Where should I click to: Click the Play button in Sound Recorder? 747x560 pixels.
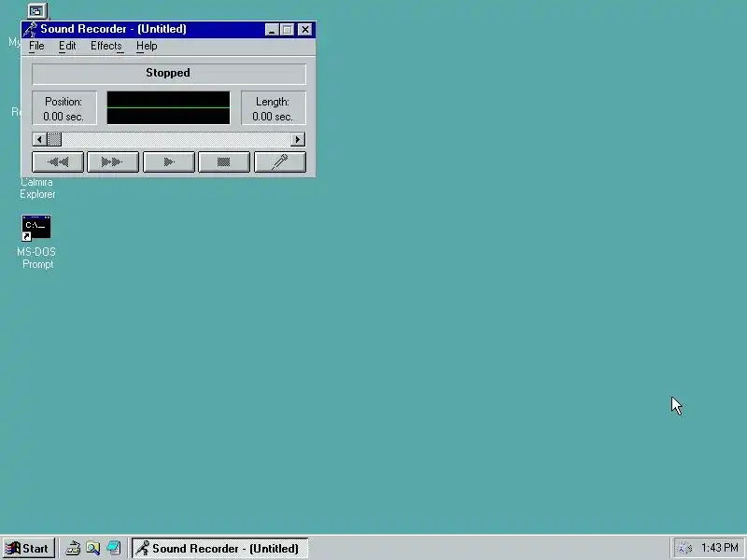pyautogui.click(x=169, y=161)
